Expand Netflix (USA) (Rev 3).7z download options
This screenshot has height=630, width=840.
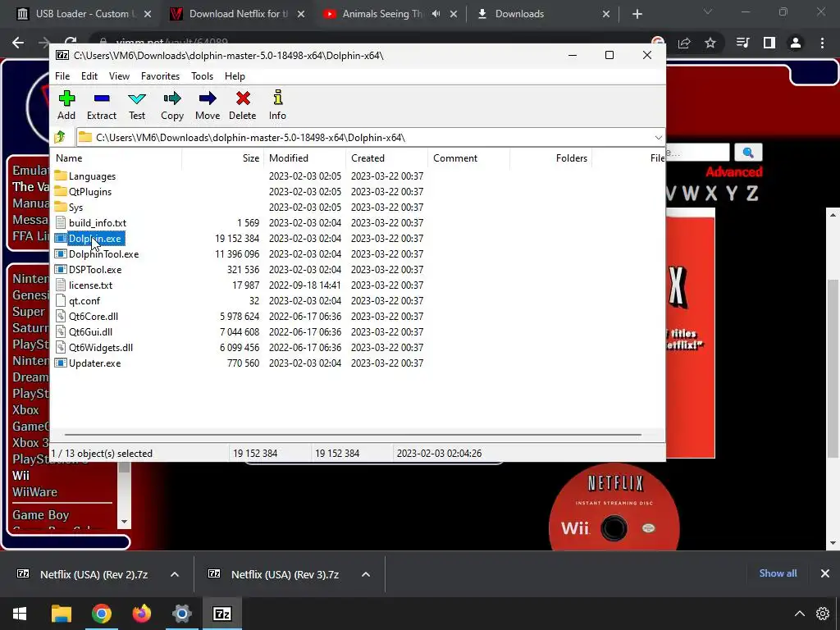coord(366,574)
